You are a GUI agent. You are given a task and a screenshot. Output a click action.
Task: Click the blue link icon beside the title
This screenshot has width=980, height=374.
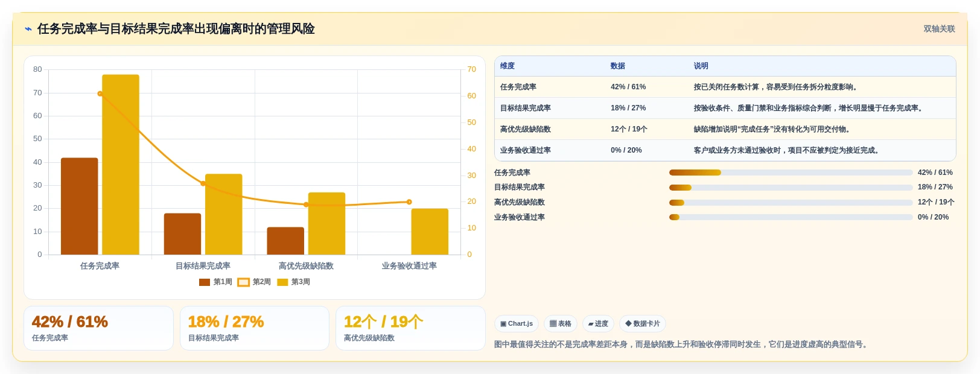click(x=28, y=29)
